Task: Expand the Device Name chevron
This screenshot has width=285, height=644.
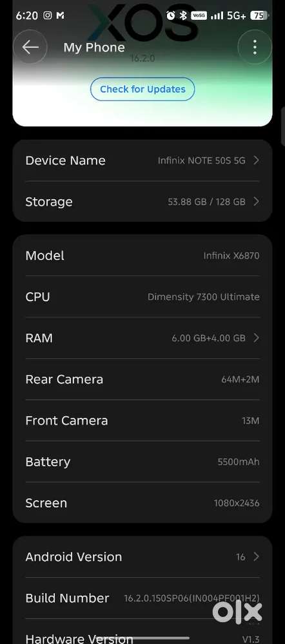Action: point(256,160)
